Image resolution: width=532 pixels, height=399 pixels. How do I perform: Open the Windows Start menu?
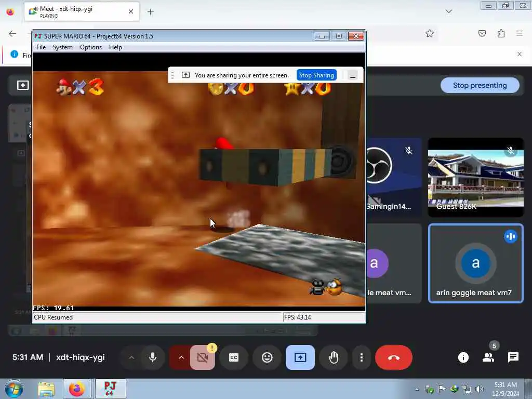(14, 389)
